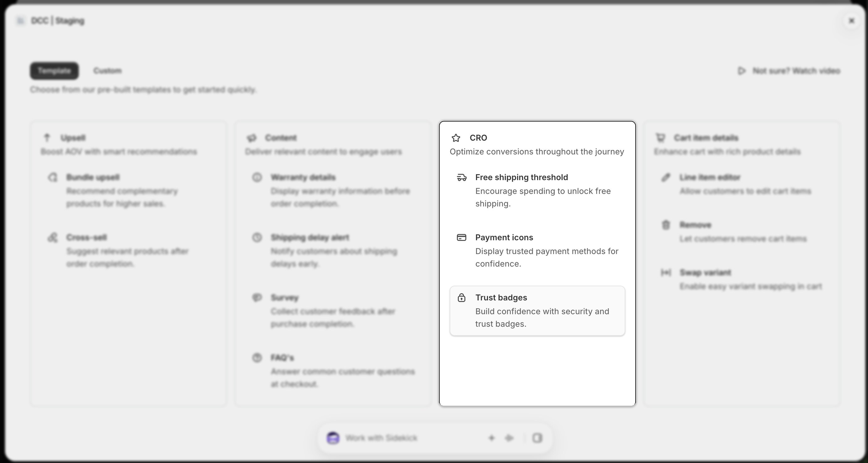
Task: Select the Line item editor template
Action: [x=742, y=184]
